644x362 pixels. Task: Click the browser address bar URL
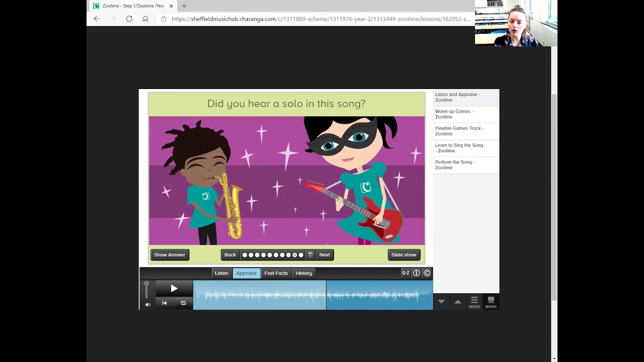(321, 19)
